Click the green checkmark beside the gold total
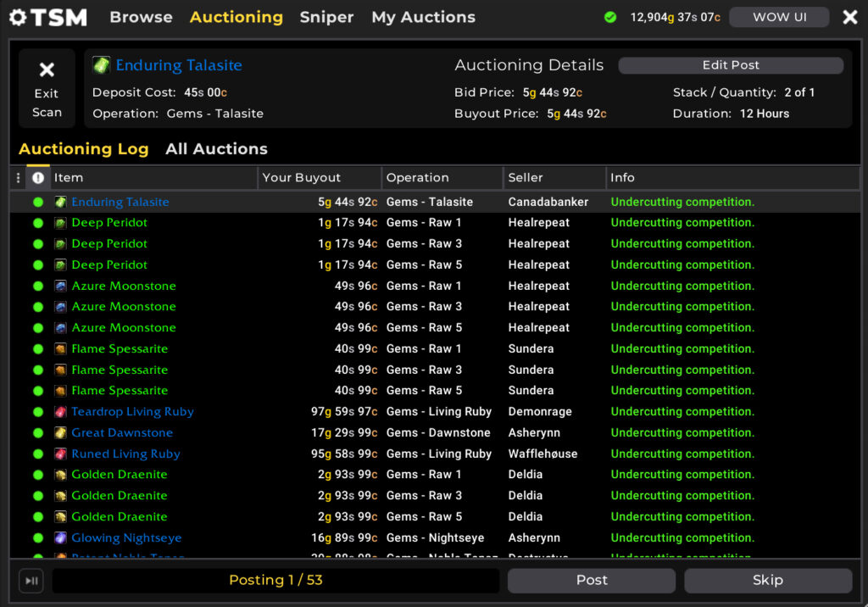868x607 pixels. 611,15
